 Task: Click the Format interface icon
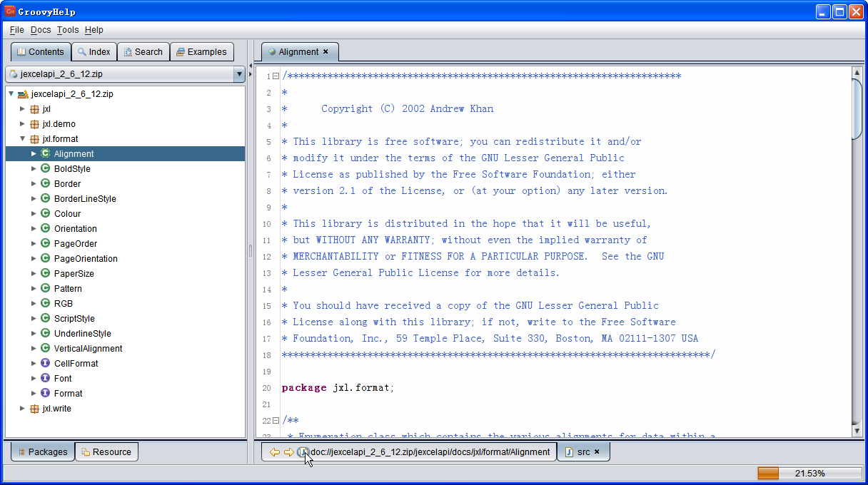tap(45, 393)
